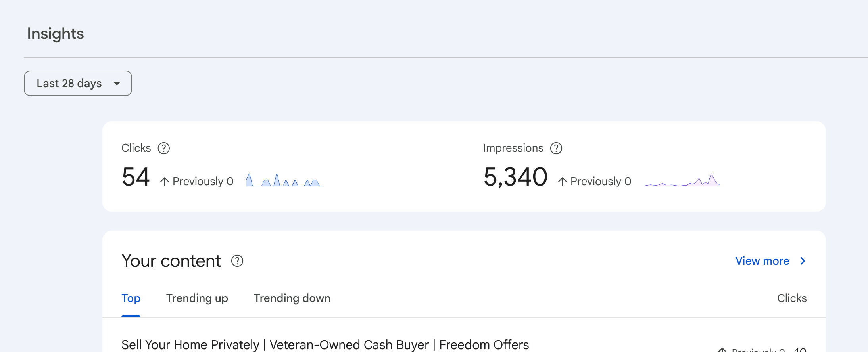Click the 54 clicks total value
Viewport: 868px width, 352px height.
coord(136,177)
